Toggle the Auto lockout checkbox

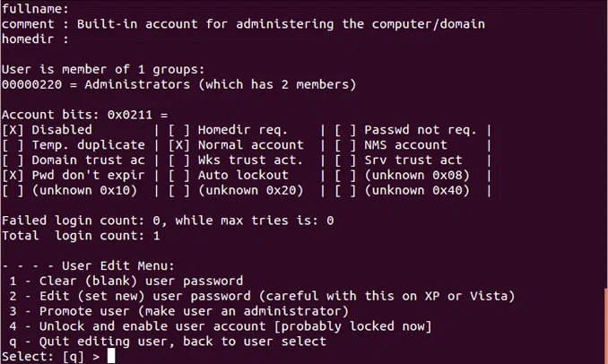(x=179, y=175)
